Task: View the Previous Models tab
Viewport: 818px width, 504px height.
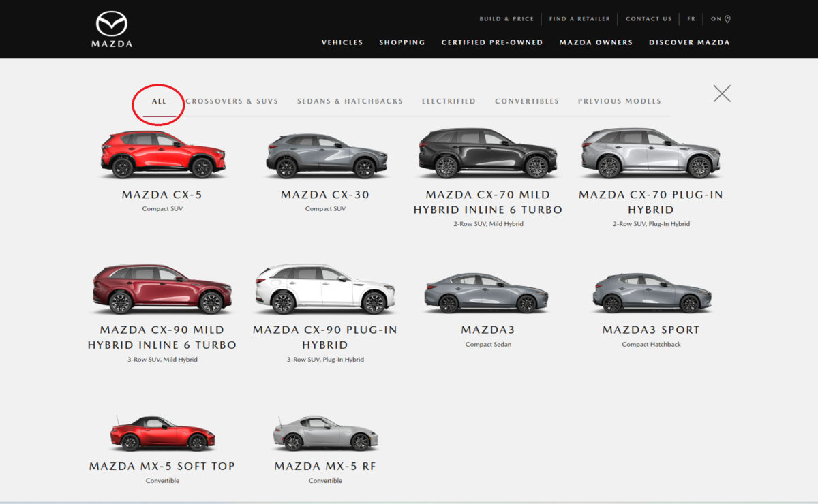Action: coord(619,101)
